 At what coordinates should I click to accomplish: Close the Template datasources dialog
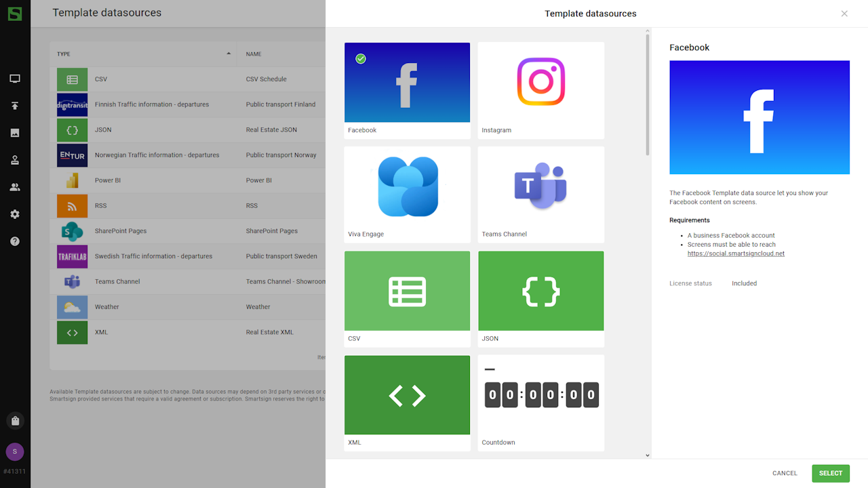844,14
